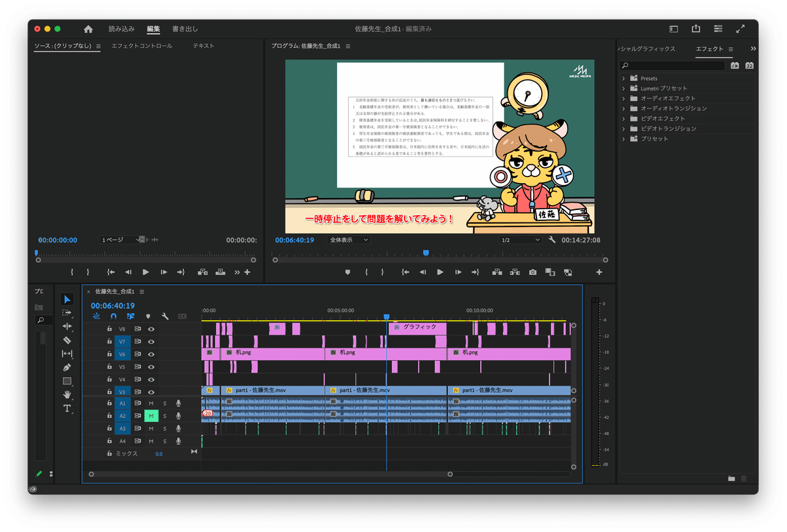Go to In point in Program monitor
787x532 pixels.
(x=405, y=272)
